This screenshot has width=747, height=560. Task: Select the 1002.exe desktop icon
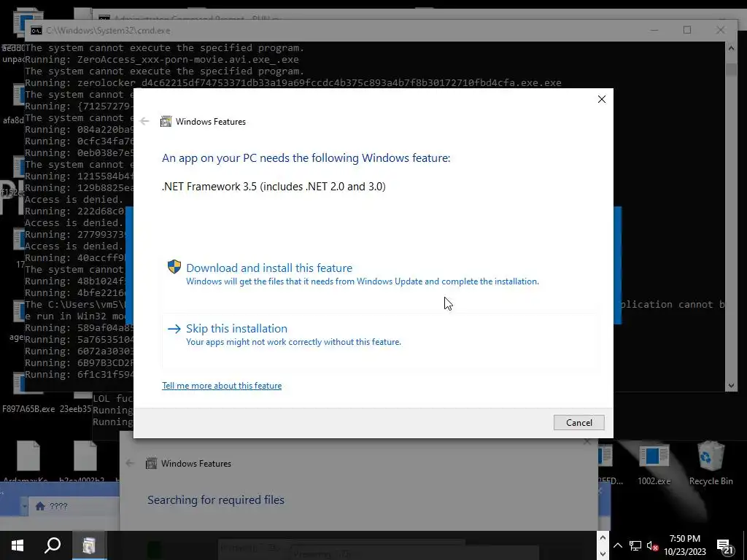click(x=654, y=464)
